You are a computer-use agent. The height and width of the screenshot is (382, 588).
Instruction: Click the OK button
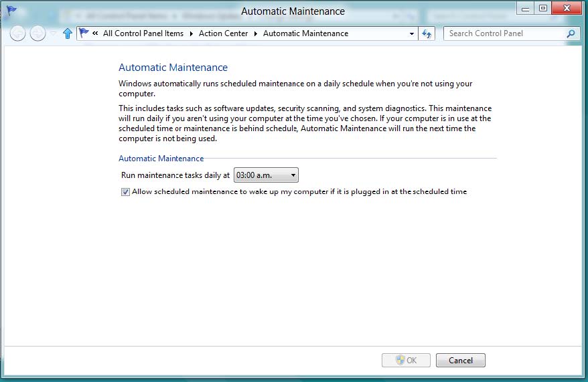(x=406, y=361)
